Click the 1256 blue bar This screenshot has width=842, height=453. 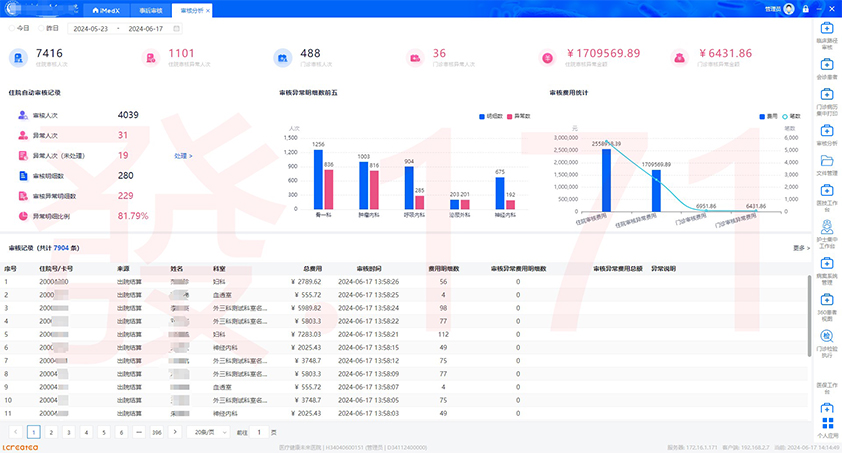[318, 179]
